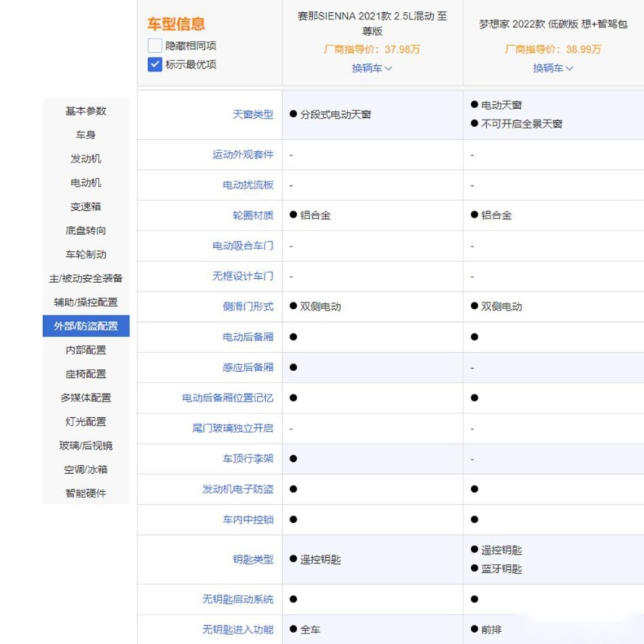
Task: Jump to 内部配置 section
Action: pos(86,350)
